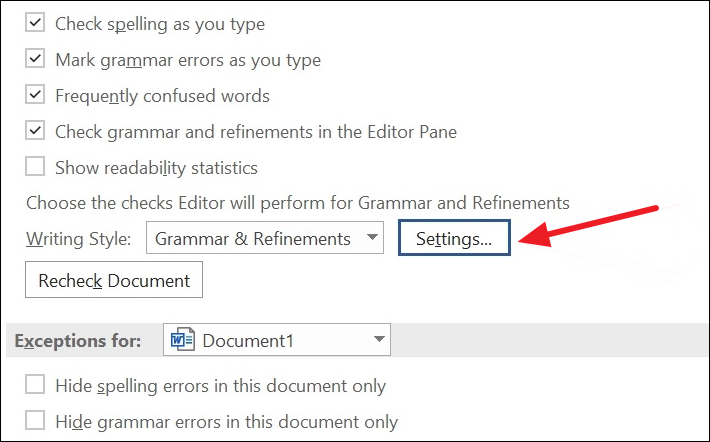Expand the Document1 exceptions dropdown arrow
The width and height of the screenshot is (710, 442).
[x=379, y=339]
